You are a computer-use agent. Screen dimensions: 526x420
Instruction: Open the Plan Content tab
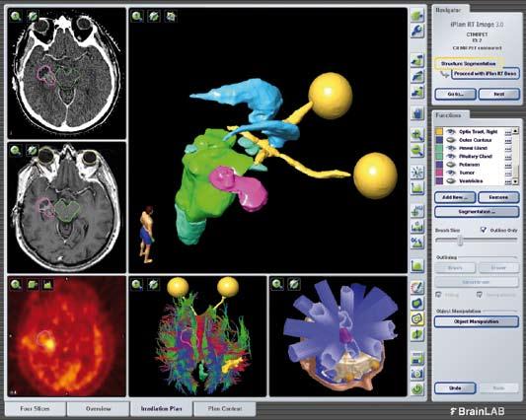[x=225, y=408]
